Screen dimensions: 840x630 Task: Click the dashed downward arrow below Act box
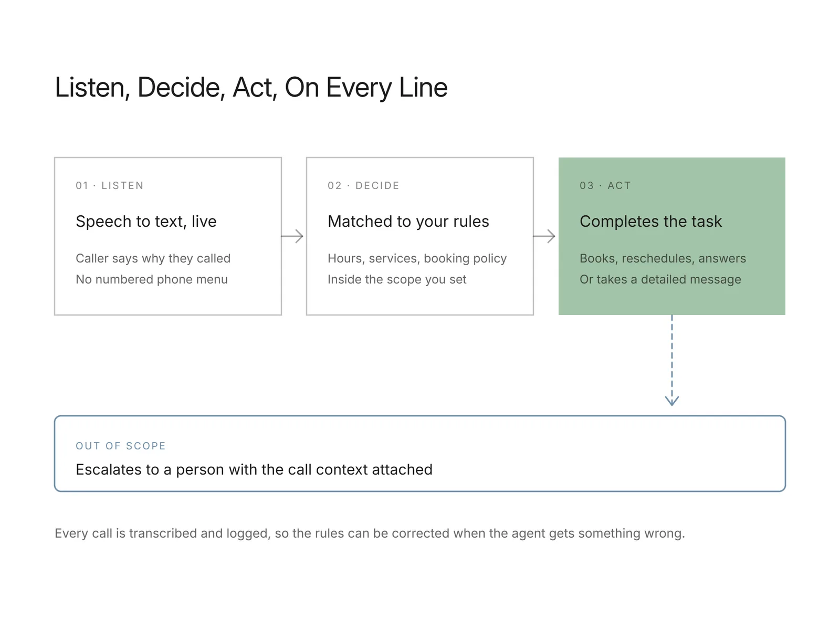[672, 361]
